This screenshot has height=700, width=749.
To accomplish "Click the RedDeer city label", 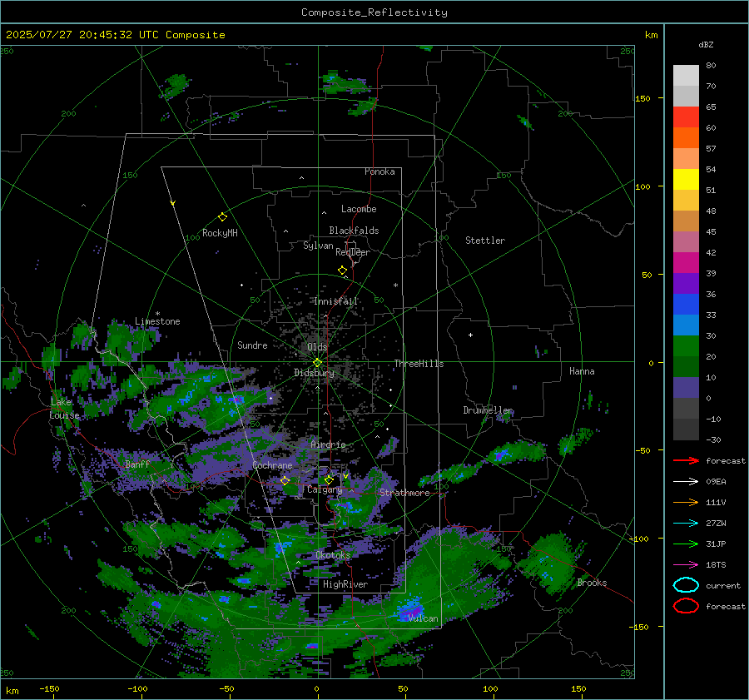I will click(x=353, y=252).
